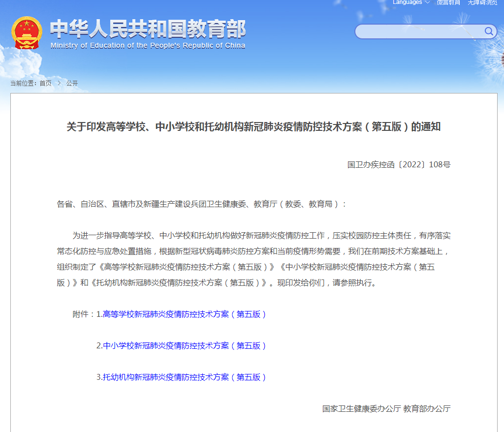
Task: Click the magnifier search icon
Action: [489, 31]
